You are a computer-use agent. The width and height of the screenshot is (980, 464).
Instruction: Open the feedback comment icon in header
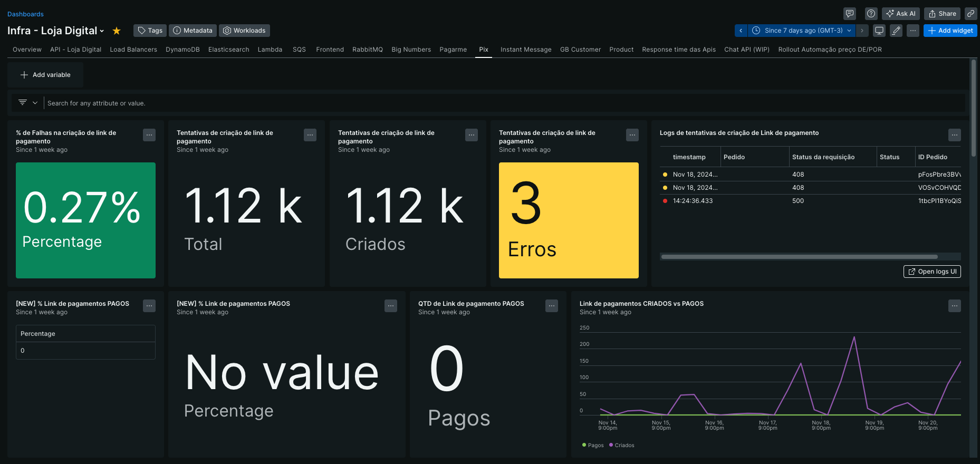pos(850,14)
